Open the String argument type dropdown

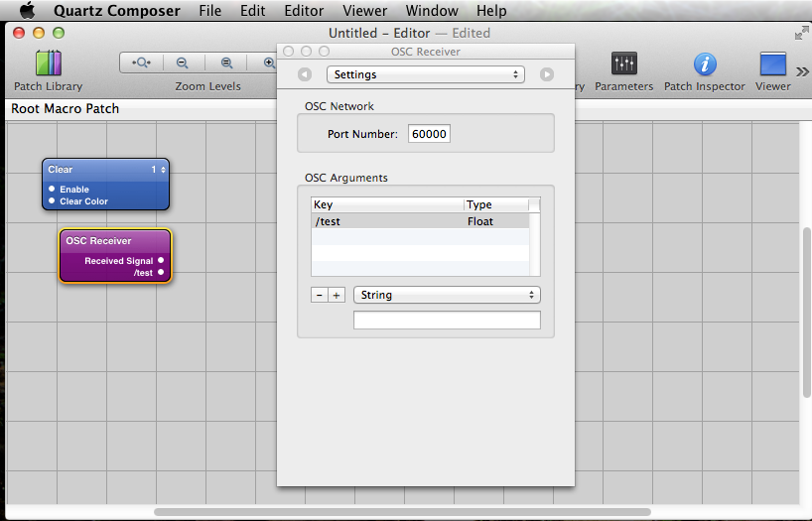[x=447, y=295]
